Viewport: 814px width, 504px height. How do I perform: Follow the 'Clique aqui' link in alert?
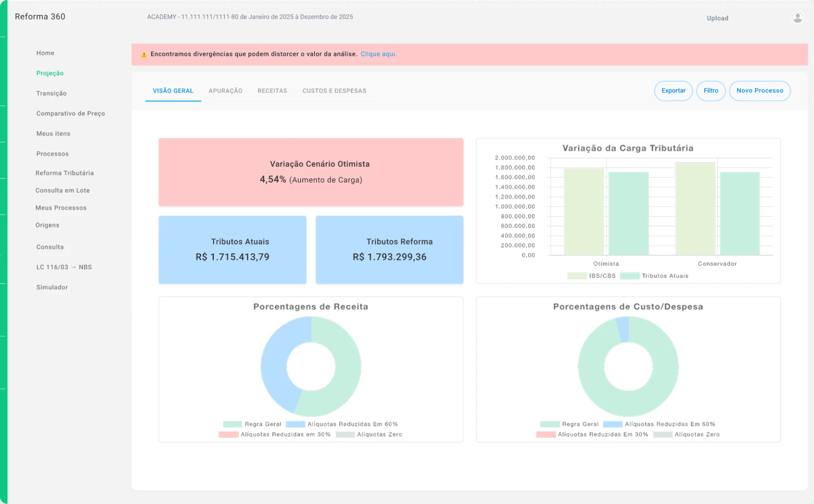pos(378,54)
